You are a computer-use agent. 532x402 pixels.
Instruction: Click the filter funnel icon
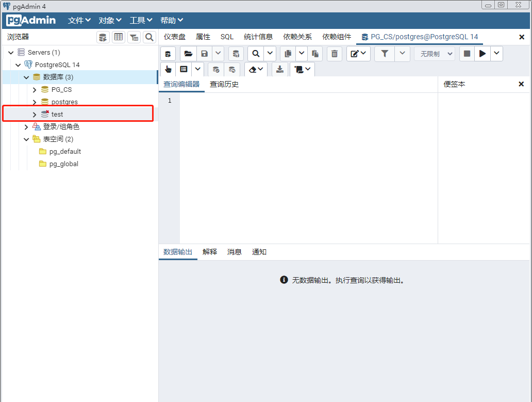click(385, 54)
